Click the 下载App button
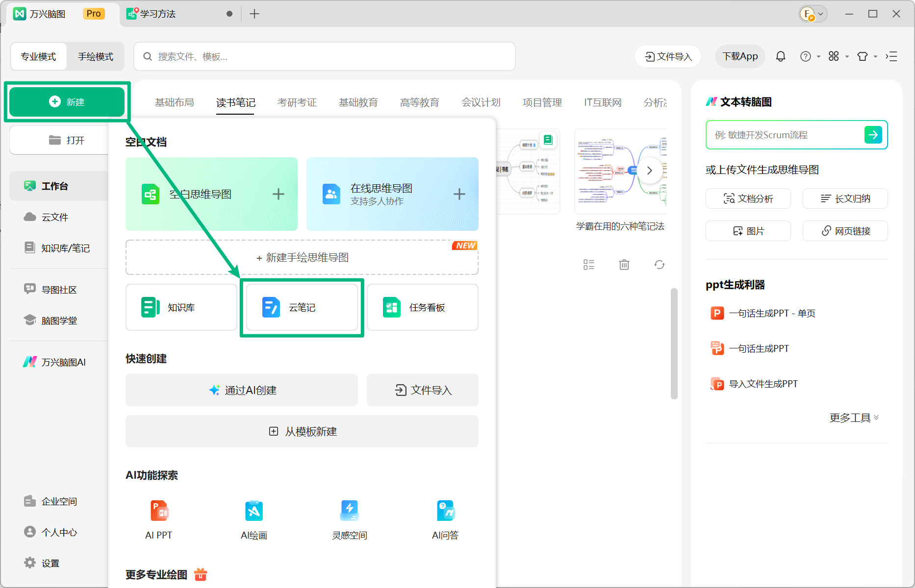 [740, 56]
